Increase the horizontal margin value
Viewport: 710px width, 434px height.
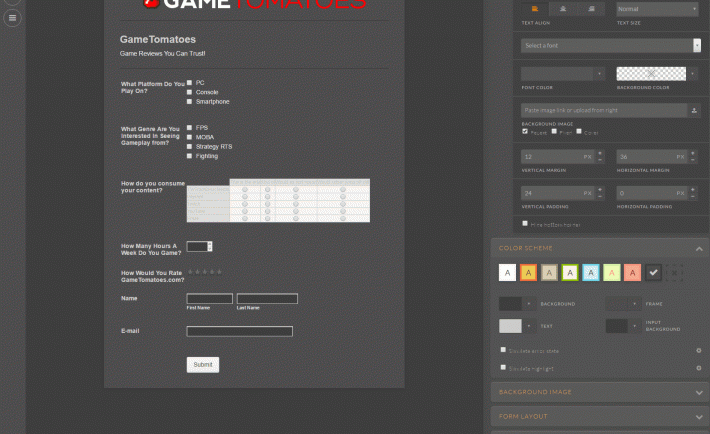(692, 153)
